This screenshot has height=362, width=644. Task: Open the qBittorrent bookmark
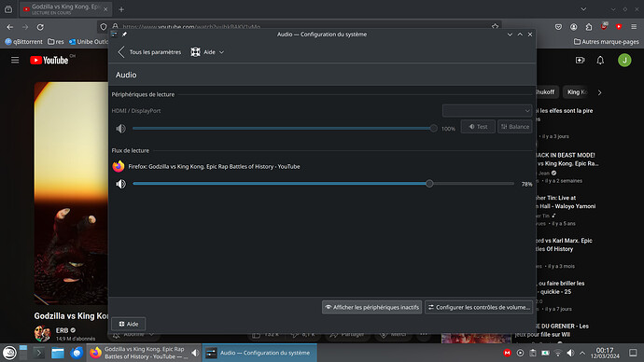(x=23, y=41)
